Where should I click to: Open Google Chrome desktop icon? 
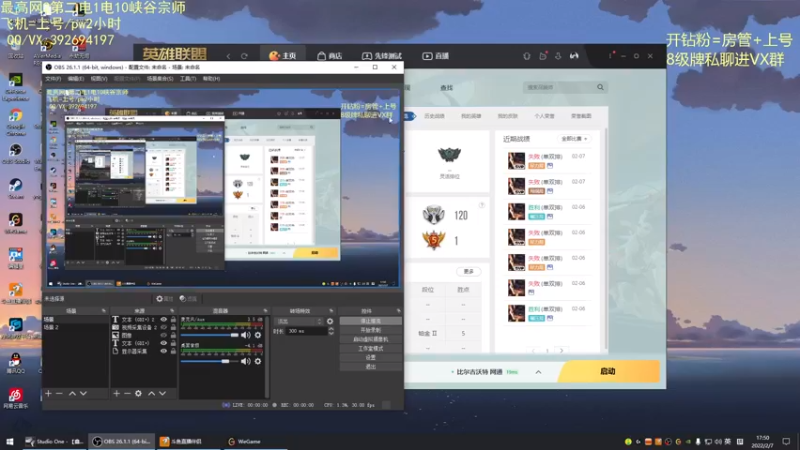pos(15,121)
